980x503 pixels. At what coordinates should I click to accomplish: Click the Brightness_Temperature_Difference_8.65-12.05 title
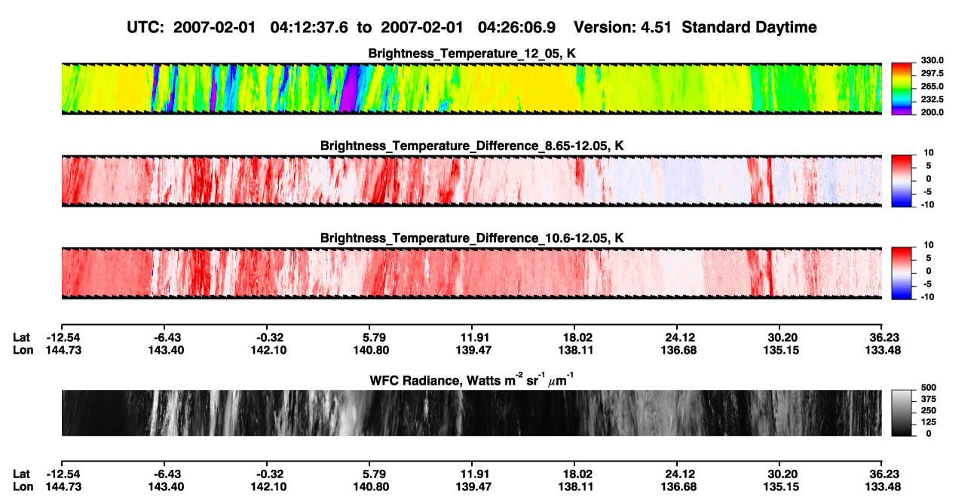tap(472, 146)
